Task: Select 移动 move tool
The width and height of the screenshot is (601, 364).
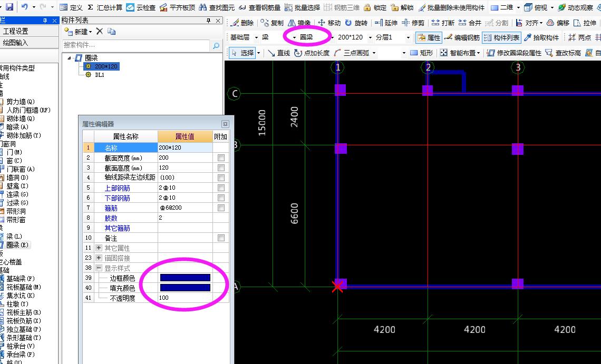Action: [329, 23]
